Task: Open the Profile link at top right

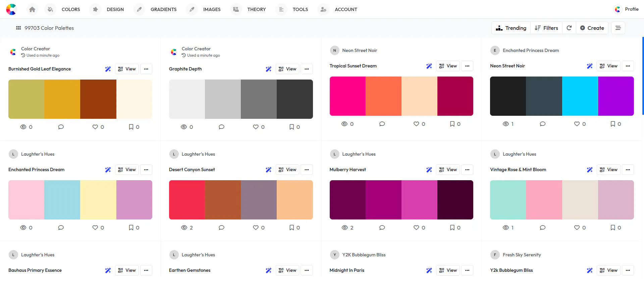Action: coord(626,9)
